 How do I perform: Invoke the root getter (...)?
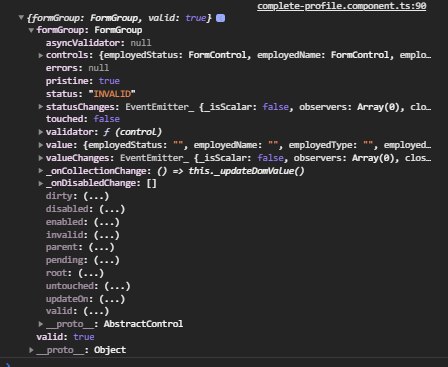[x=91, y=273]
